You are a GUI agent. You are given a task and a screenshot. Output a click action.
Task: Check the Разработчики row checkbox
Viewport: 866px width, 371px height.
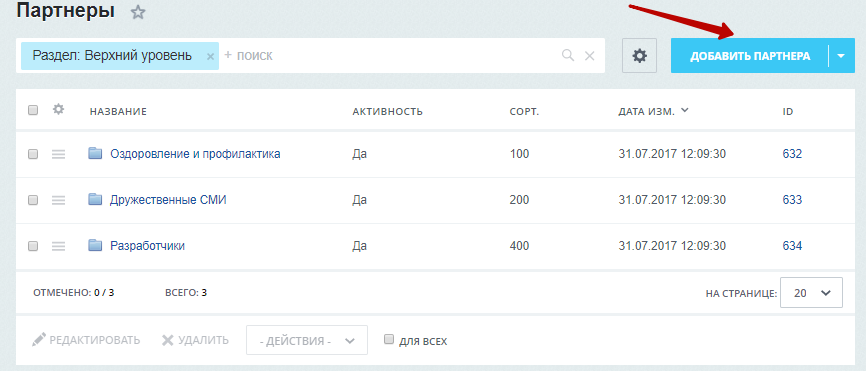(x=33, y=246)
